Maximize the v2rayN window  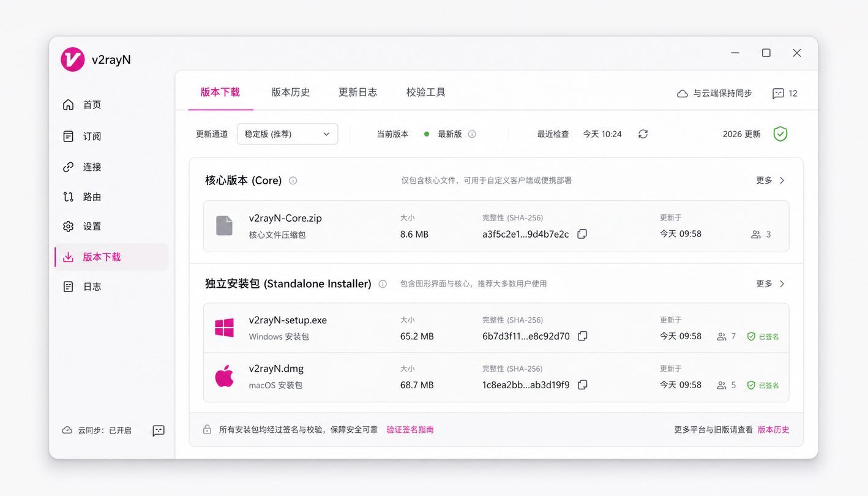tap(766, 53)
